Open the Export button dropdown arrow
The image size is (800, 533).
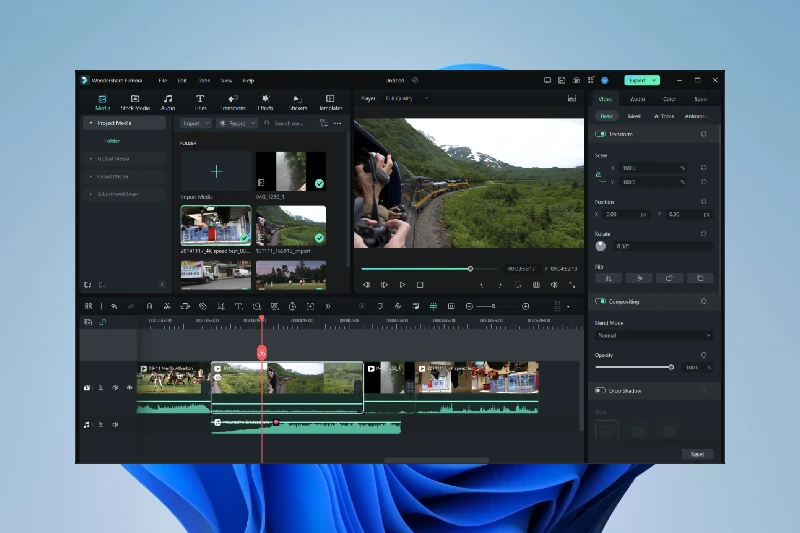click(654, 80)
